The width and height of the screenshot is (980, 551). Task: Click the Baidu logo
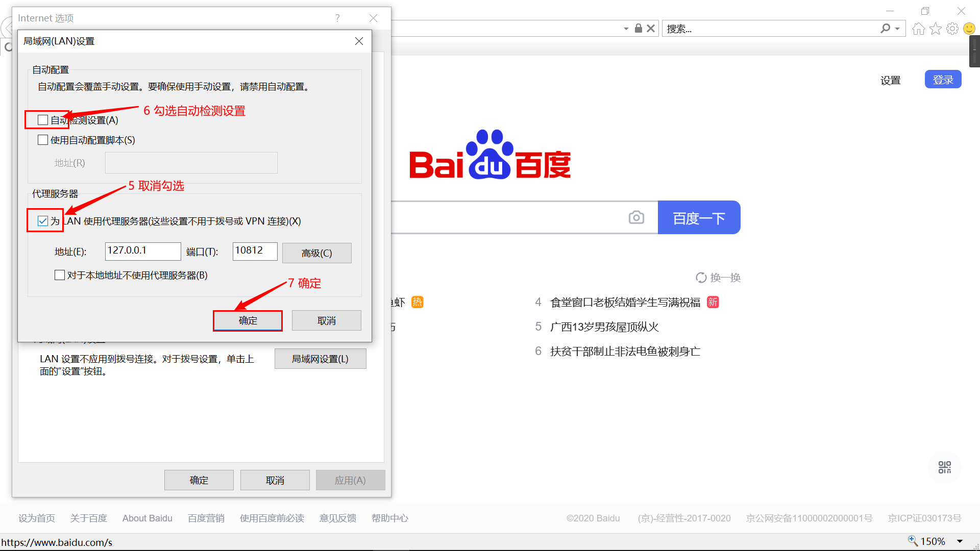(490, 155)
